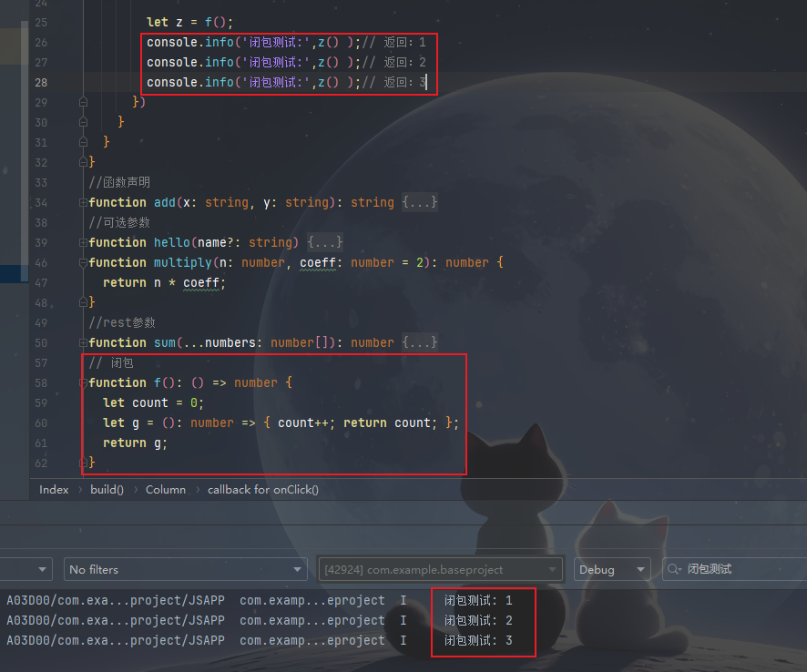The image size is (807, 672).
Task: Select build() in the breadcrumb bar
Action: 107,490
